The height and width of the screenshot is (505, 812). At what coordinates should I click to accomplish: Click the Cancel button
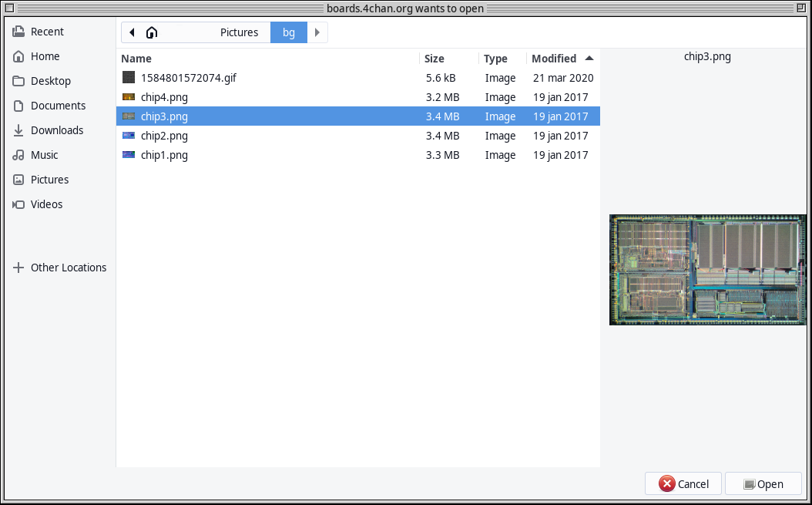[683, 484]
